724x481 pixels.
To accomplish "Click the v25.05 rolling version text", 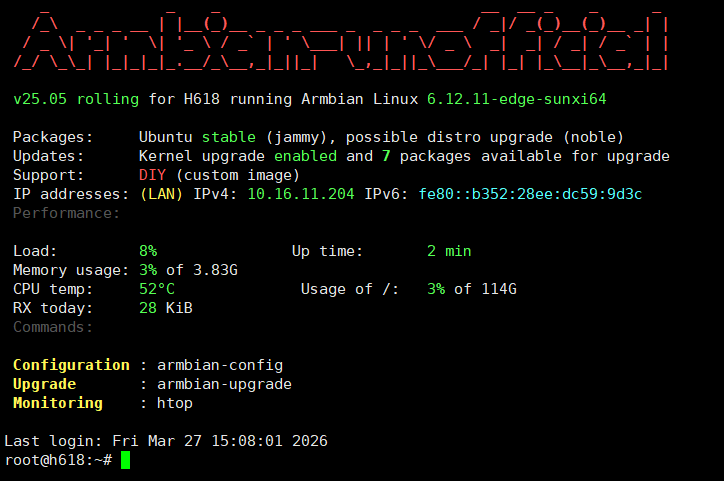I will (76, 99).
